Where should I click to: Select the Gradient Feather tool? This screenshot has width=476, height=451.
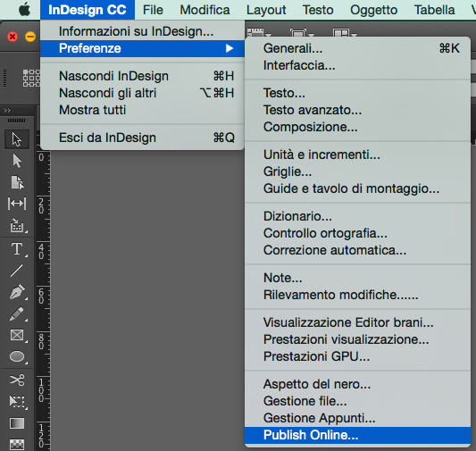17,445
